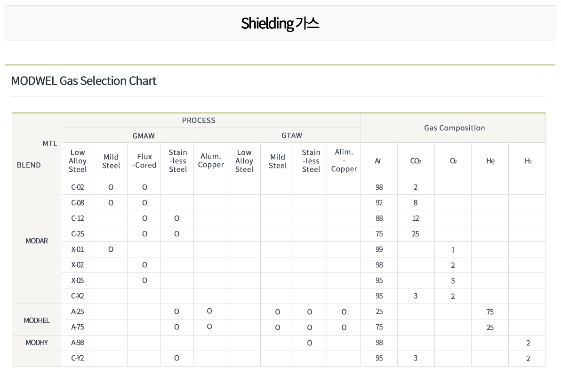
Task: Click the 99 Ar value in X-01 row
Action: click(x=379, y=249)
